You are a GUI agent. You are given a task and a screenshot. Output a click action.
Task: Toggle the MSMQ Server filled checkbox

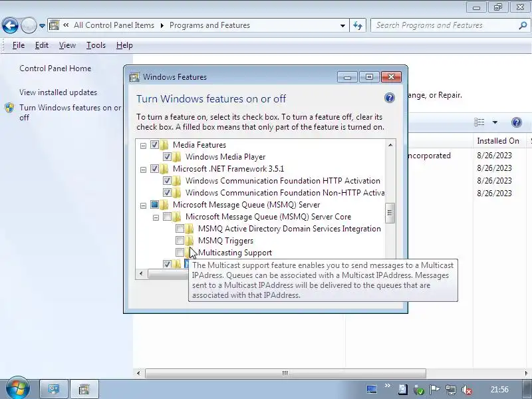154,205
